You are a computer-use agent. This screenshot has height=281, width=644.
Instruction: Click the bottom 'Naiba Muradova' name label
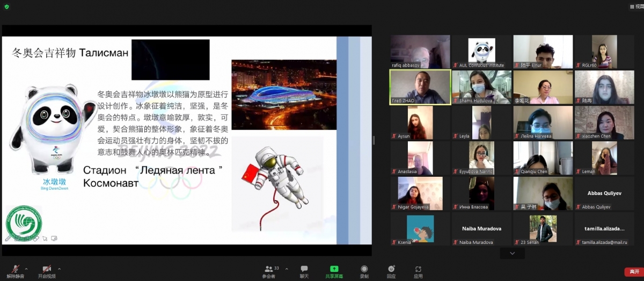(476, 242)
